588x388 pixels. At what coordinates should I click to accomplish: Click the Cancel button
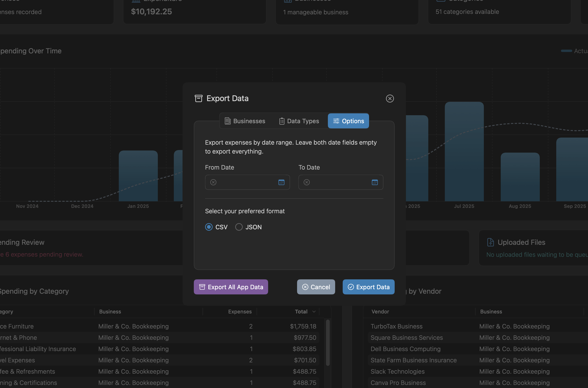pos(316,287)
